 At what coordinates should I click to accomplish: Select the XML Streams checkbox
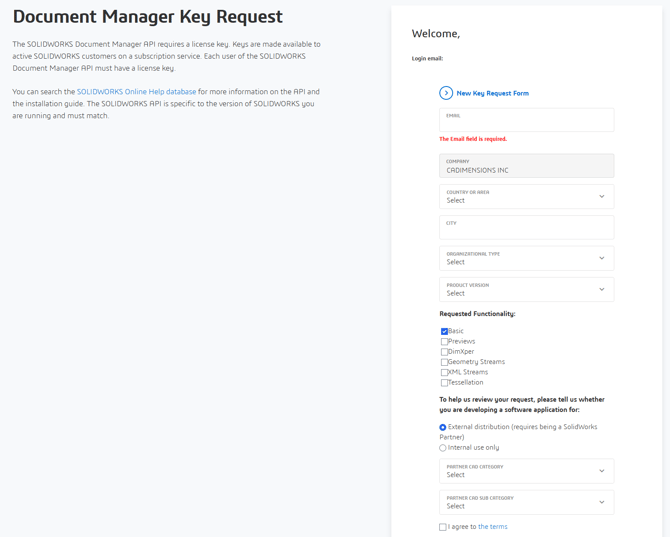444,372
